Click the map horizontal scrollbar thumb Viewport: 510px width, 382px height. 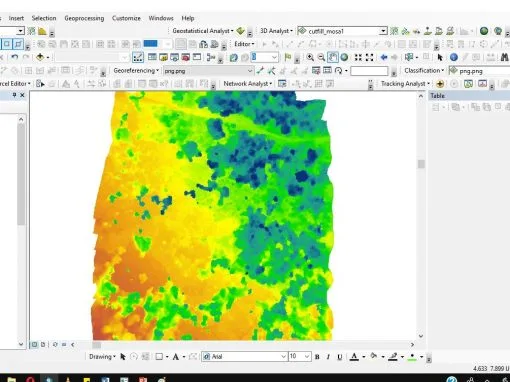[97, 345]
